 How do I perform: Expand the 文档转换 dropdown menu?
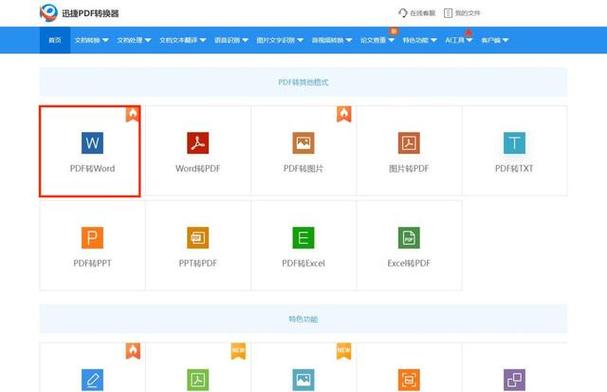pos(91,40)
